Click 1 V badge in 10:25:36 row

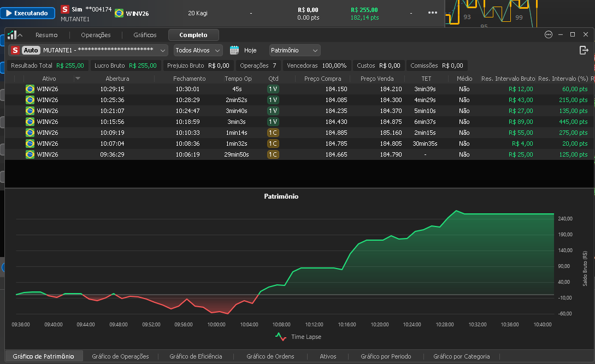273,100
